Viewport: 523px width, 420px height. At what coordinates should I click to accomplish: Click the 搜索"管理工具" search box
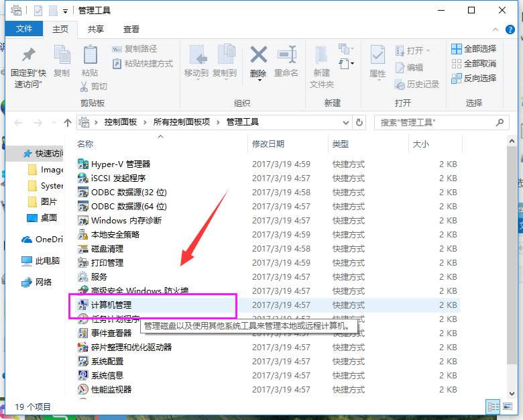click(x=436, y=123)
